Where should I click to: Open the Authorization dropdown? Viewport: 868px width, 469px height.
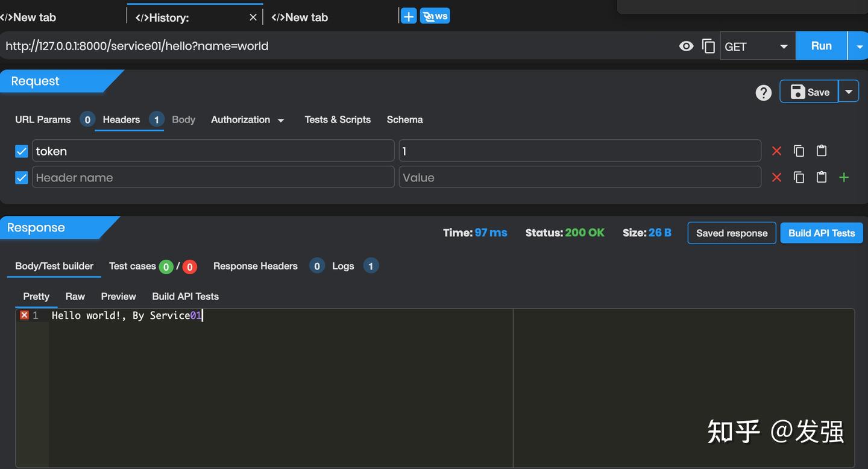pyautogui.click(x=247, y=119)
